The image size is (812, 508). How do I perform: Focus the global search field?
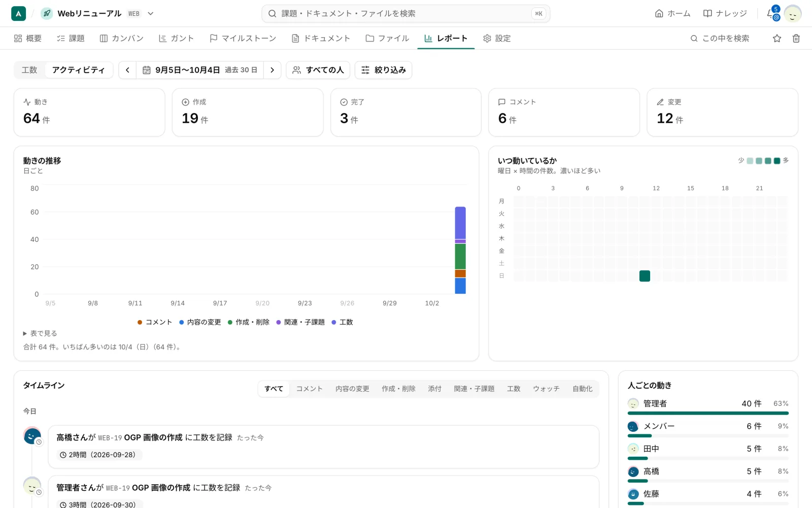(x=406, y=14)
